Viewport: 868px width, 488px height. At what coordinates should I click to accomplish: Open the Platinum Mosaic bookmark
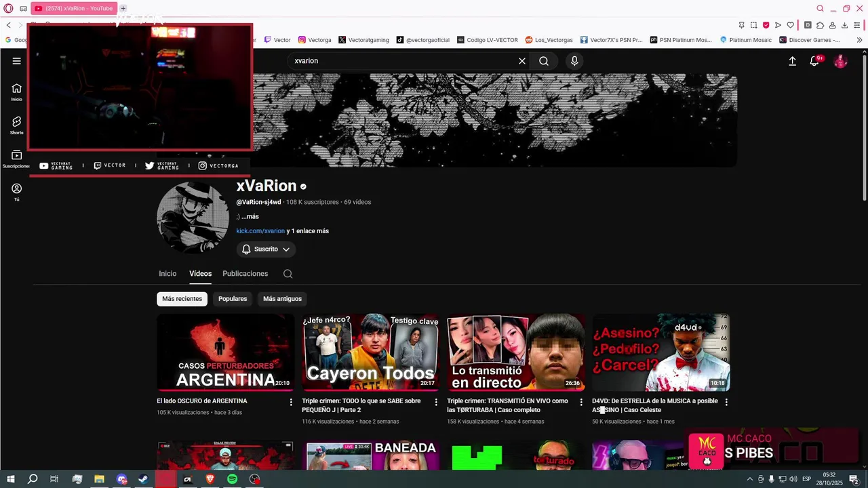point(746,40)
